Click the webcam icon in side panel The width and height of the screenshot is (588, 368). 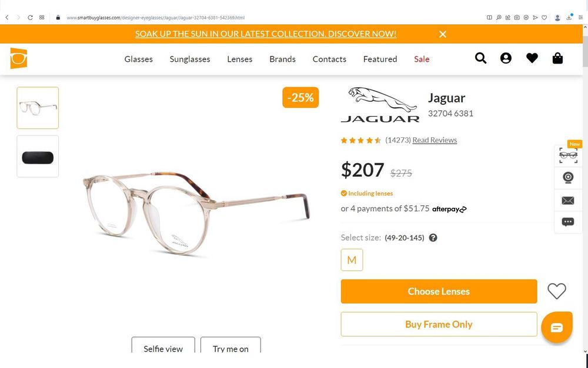(568, 177)
